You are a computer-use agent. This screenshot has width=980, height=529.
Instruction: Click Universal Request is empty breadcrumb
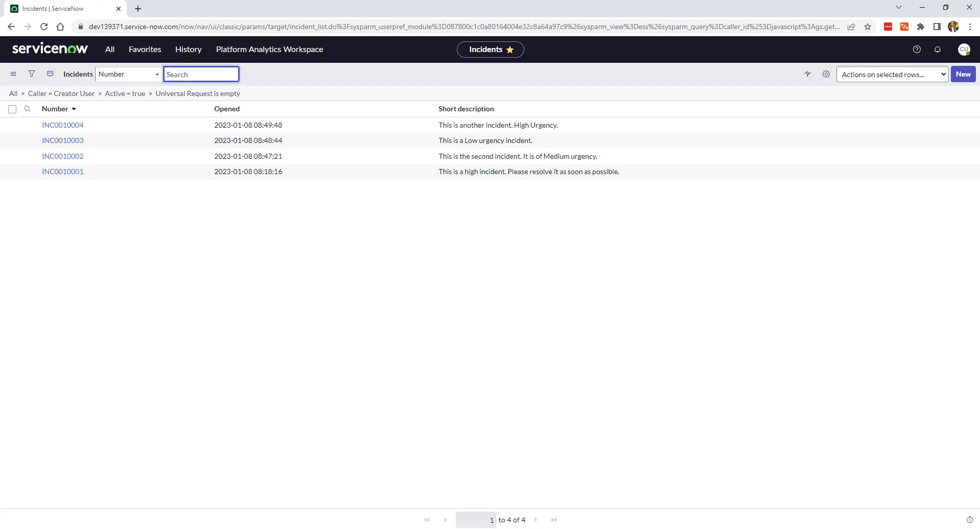tap(198, 93)
